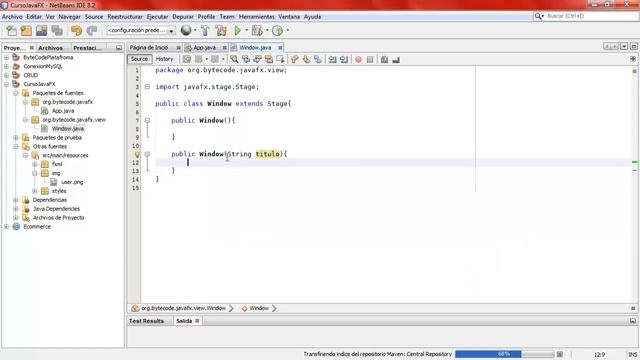Click the red Start Macro Recording icon

(358, 60)
